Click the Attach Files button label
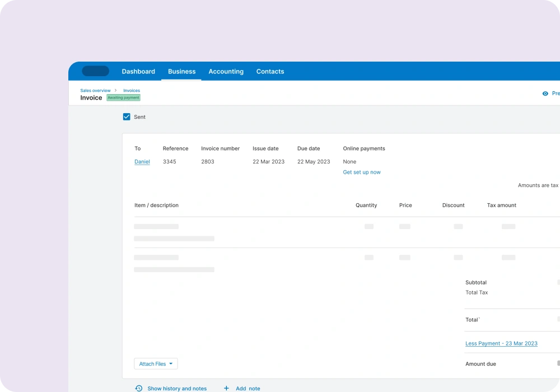 [152, 364]
